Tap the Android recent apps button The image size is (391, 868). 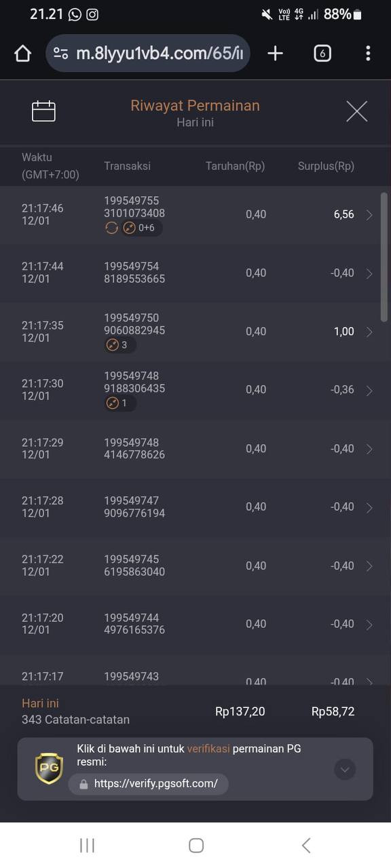point(87,845)
